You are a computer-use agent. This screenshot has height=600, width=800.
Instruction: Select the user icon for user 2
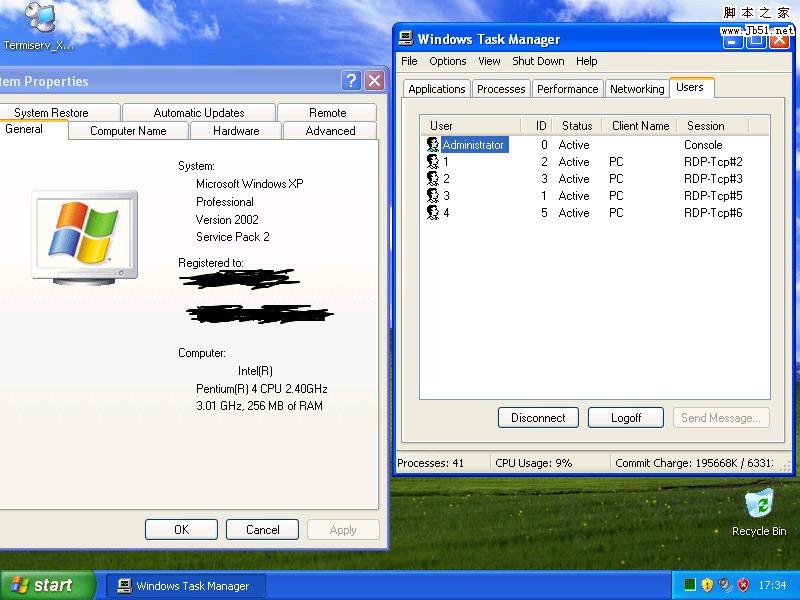(x=433, y=179)
